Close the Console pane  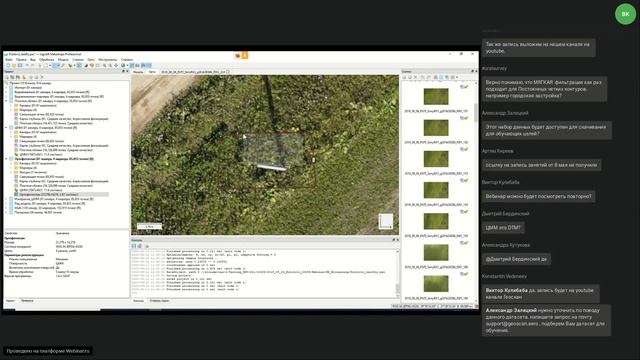[x=398, y=240]
